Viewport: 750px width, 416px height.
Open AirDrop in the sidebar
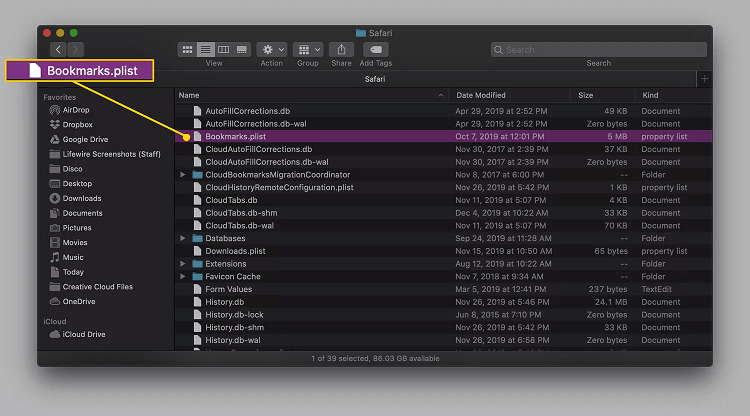point(76,111)
